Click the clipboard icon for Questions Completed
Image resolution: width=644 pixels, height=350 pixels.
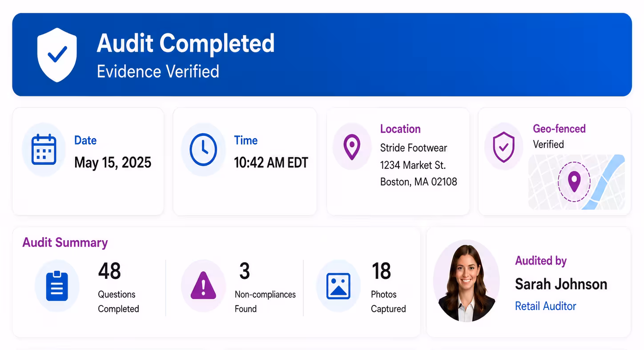coord(57,286)
